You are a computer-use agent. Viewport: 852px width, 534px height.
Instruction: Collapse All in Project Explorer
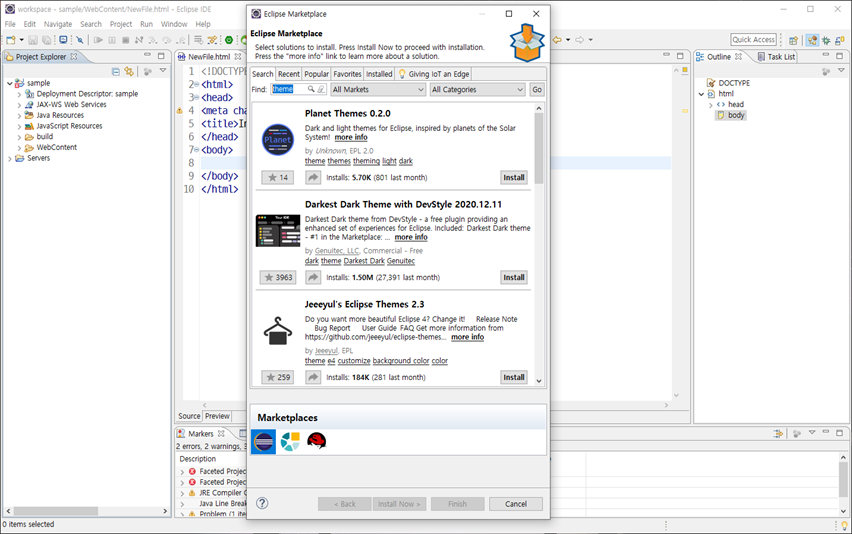point(116,71)
